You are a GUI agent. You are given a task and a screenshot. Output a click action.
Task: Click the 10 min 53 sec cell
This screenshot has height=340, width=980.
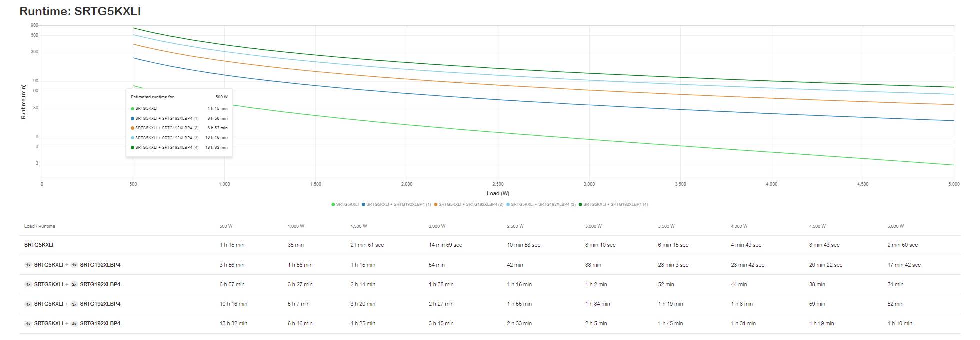524,245
